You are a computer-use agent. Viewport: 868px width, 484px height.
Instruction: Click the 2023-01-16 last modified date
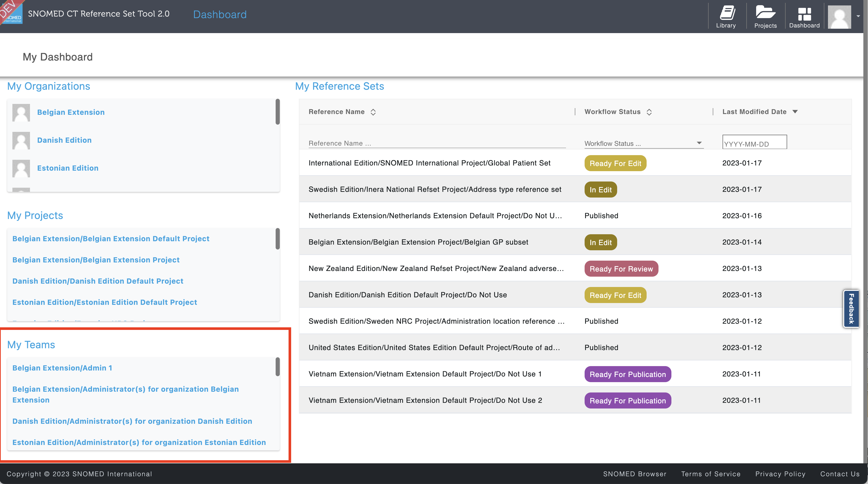(742, 216)
